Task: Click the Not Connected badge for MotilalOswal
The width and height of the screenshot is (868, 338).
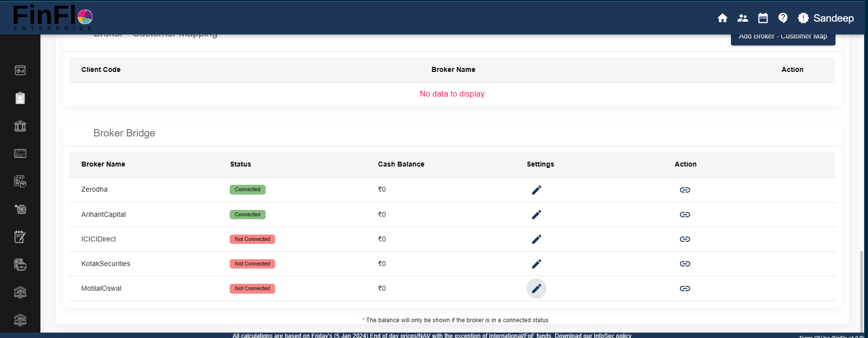Action: click(252, 288)
